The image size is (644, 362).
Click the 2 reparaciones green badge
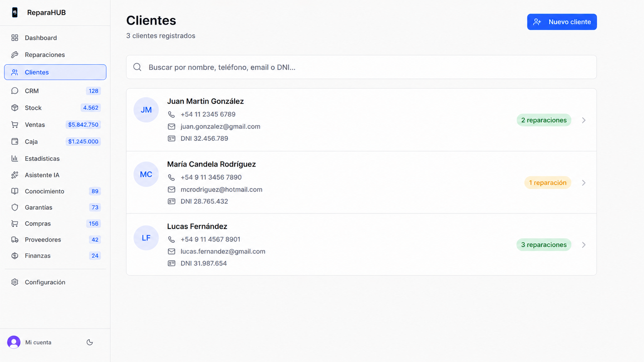(543, 120)
